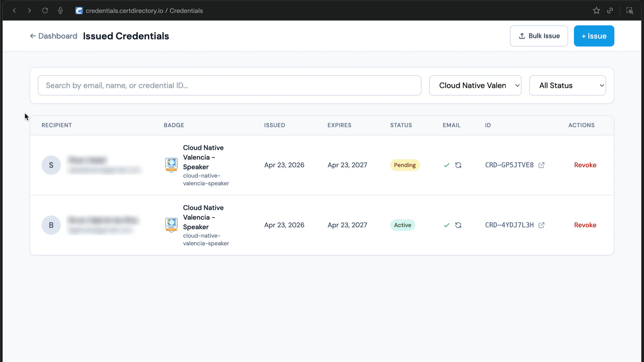Click the Recipient column header
644x362 pixels.
[x=57, y=125]
